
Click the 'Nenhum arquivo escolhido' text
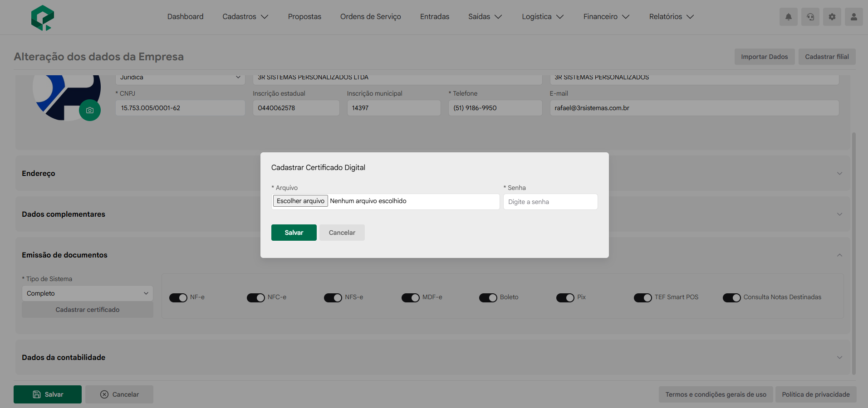(368, 201)
